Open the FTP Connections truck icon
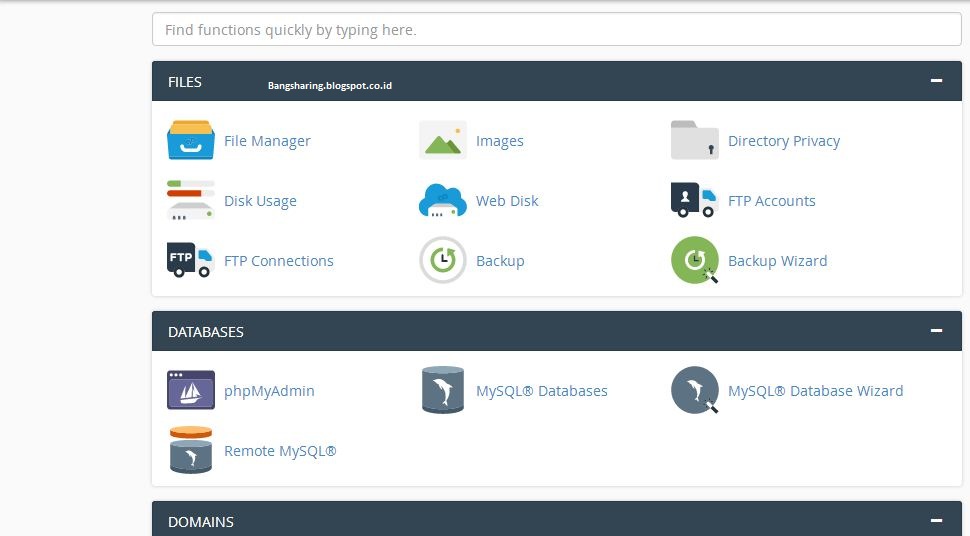 click(191, 260)
